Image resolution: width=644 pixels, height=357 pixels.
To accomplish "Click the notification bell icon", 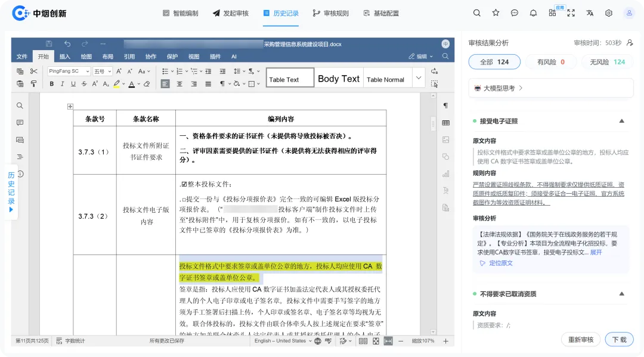I will [x=533, y=13].
